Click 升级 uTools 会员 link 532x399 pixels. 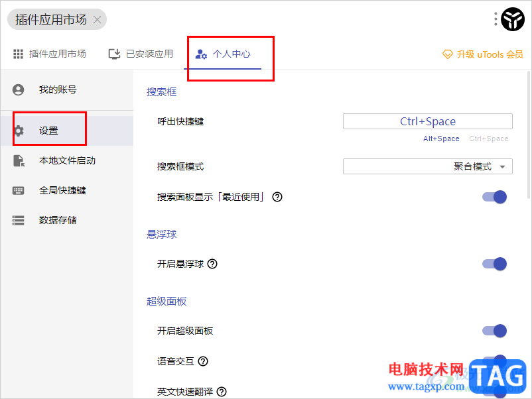click(x=482, y=54)
